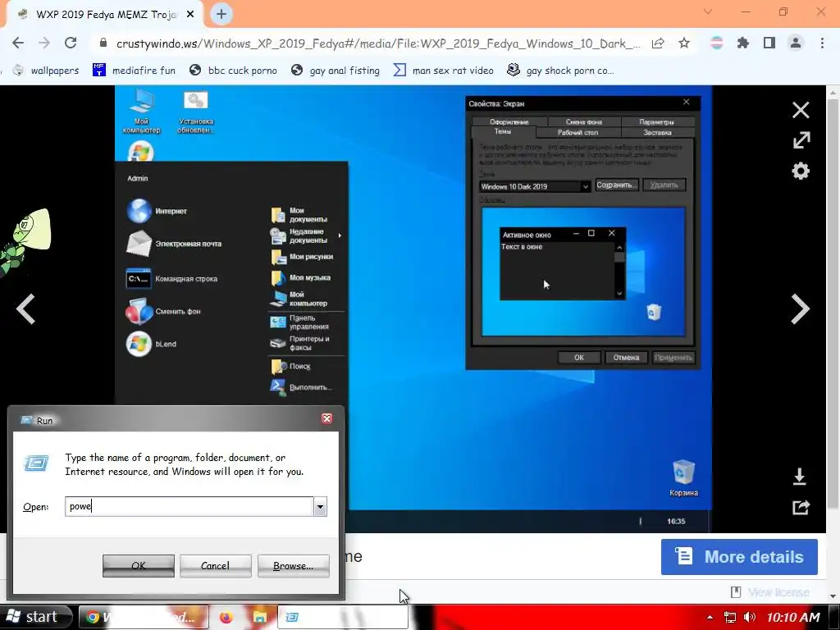Image resolution: width=840 pixels, height=630 pixels.
Task: Click the crustywindo.ws address bar
Action: [378, 43]
